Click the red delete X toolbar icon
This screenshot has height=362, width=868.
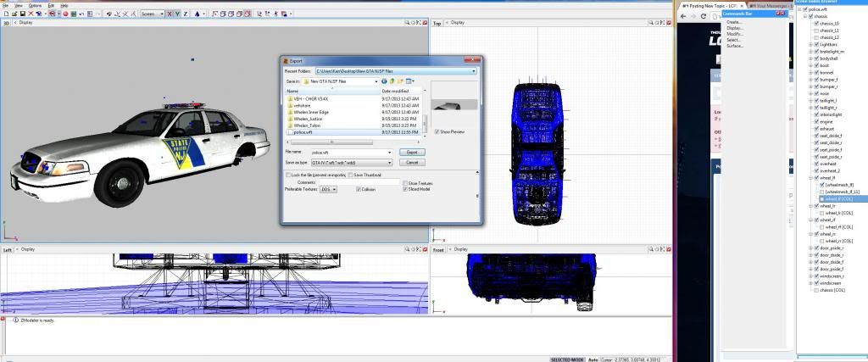31,14
